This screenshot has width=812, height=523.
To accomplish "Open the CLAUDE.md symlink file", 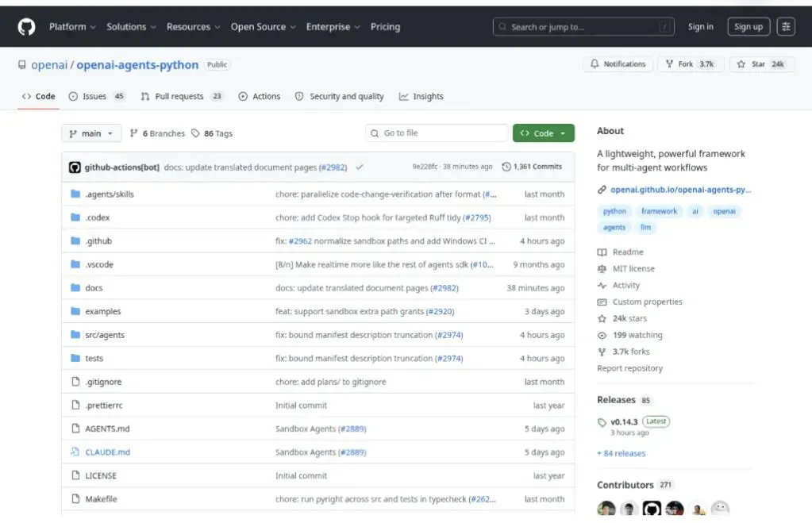I will point(108,452).
